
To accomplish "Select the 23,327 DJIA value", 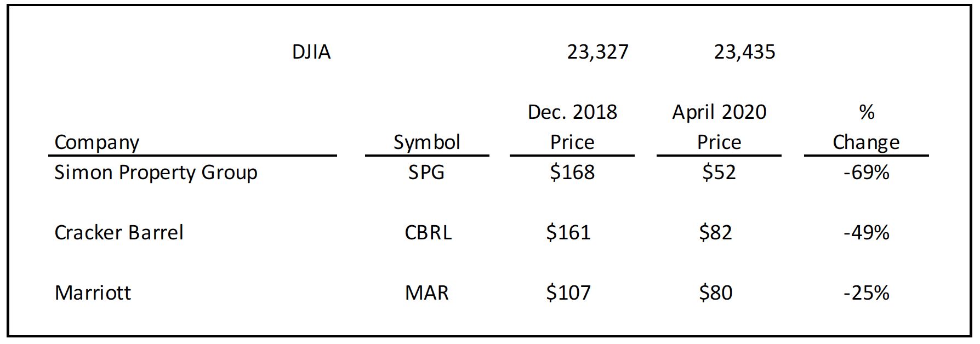I will [x=597, y=52].
